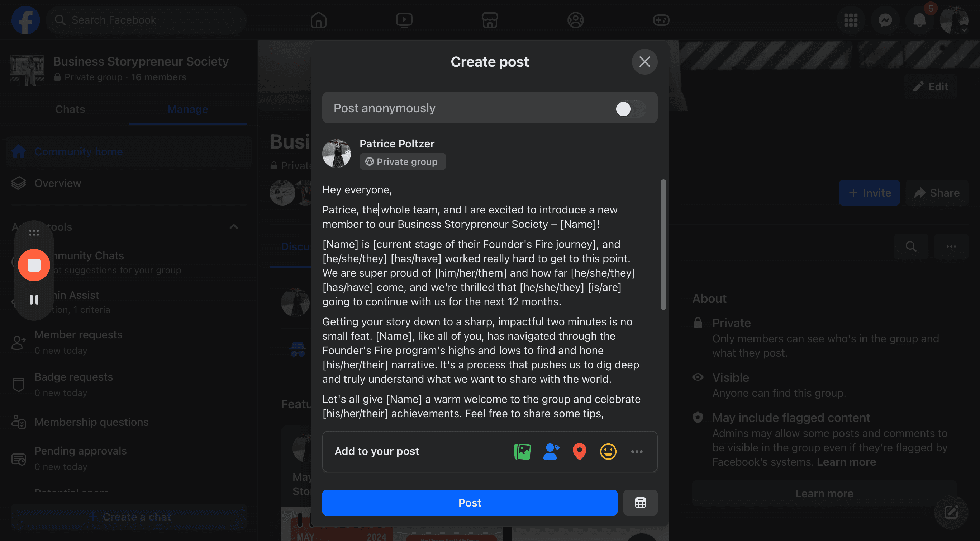Switch to the Chats tab
This screenshot has width=980, height=541.
pyautogui.click(x=70, y=109)
